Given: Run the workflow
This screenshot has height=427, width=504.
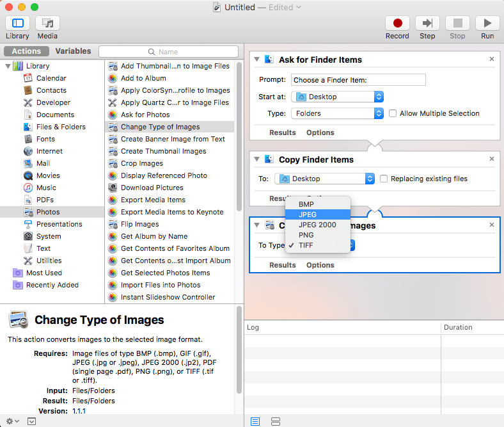Looking at the screenshot, I should click(x=487, y=24).
